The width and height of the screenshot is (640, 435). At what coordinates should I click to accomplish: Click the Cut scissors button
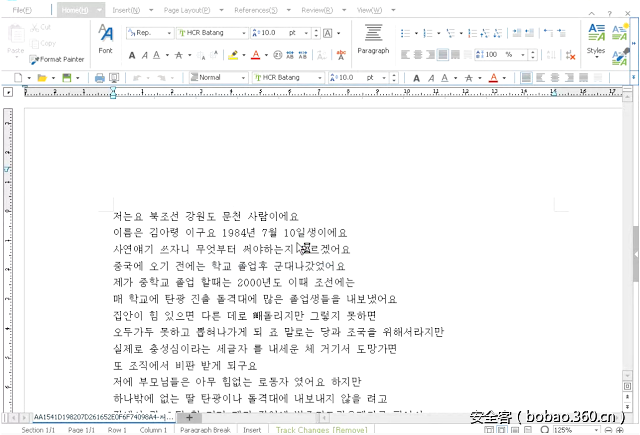(x=40, y=27)
